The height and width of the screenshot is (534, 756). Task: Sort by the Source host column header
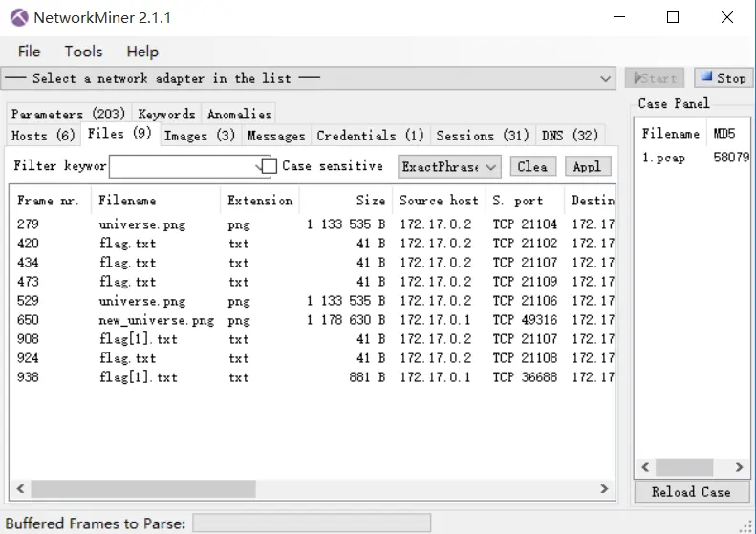439,201
